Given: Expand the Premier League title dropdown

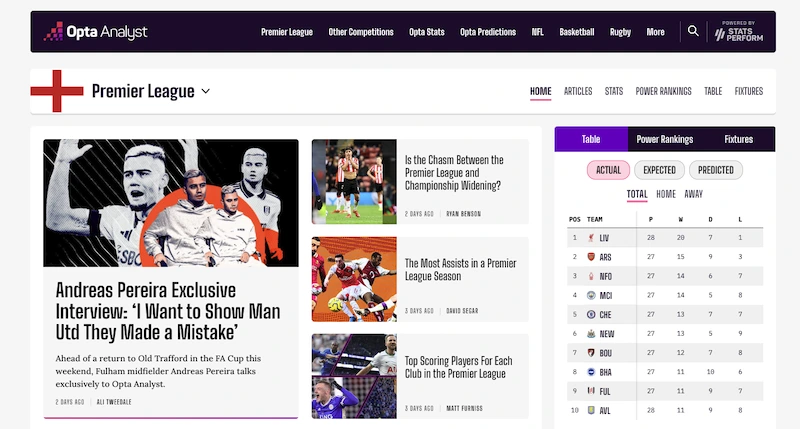Looking at the screenshot, I should click(x=205, y=92).
